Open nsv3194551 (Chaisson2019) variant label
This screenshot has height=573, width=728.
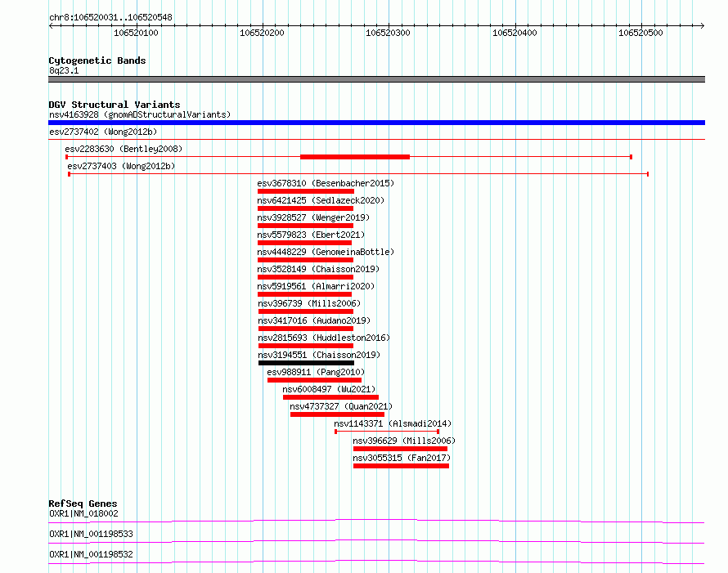319,355
